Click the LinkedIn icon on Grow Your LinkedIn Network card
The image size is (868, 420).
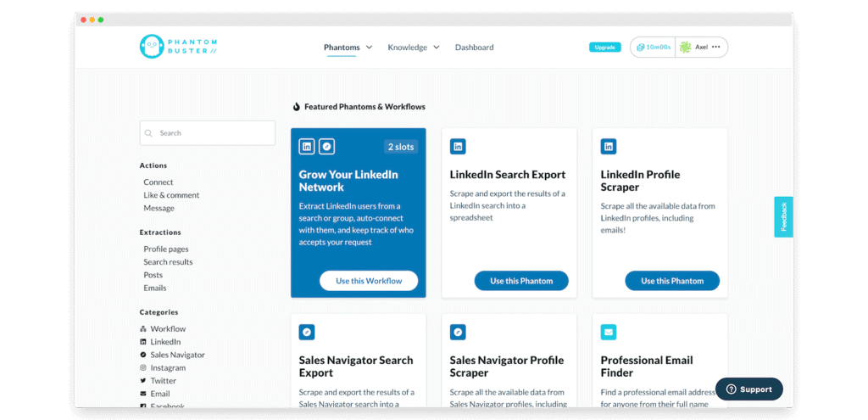(307, 147)
